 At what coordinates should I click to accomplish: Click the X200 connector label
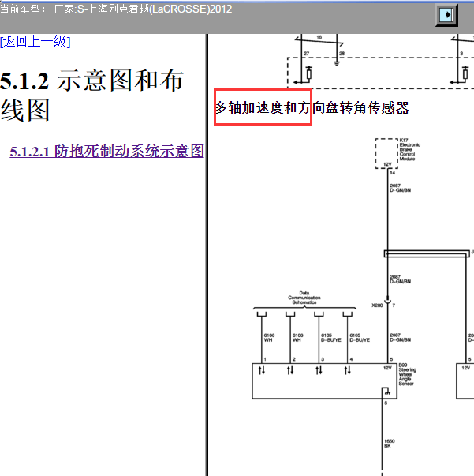377,305
